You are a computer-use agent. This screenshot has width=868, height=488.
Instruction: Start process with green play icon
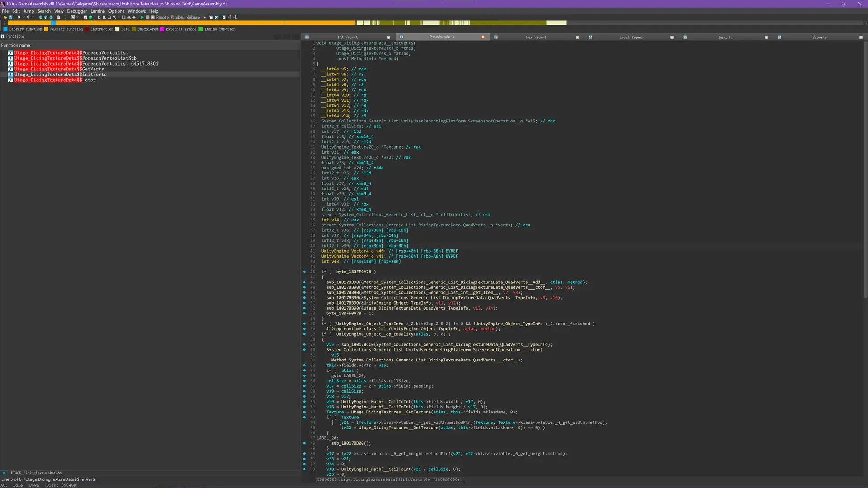142,17
